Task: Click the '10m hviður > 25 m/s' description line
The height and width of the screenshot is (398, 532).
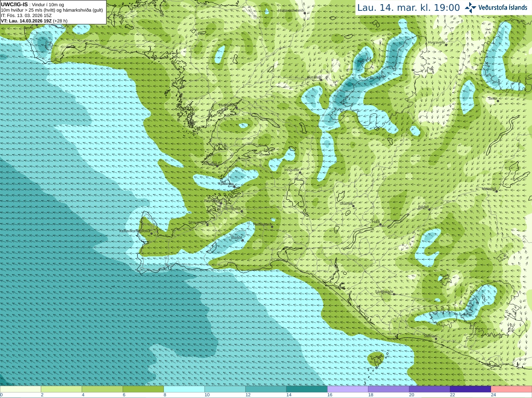Action: pyautogui.click(x=52, y=10)
